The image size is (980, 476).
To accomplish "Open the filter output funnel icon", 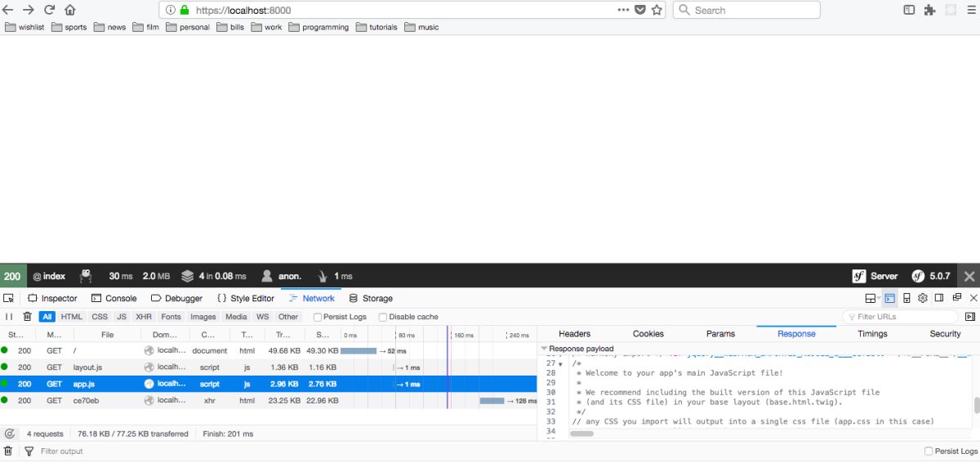I will [29, 451].
